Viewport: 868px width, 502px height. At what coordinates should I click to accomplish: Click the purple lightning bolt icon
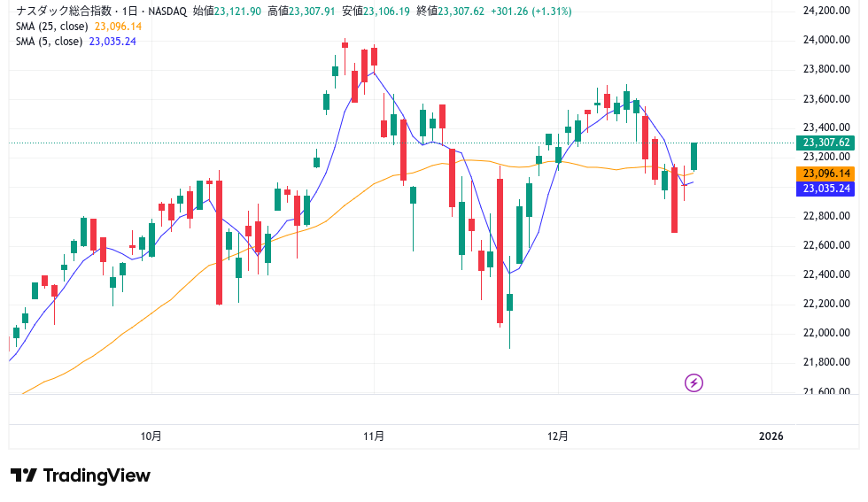click(694, 382)
